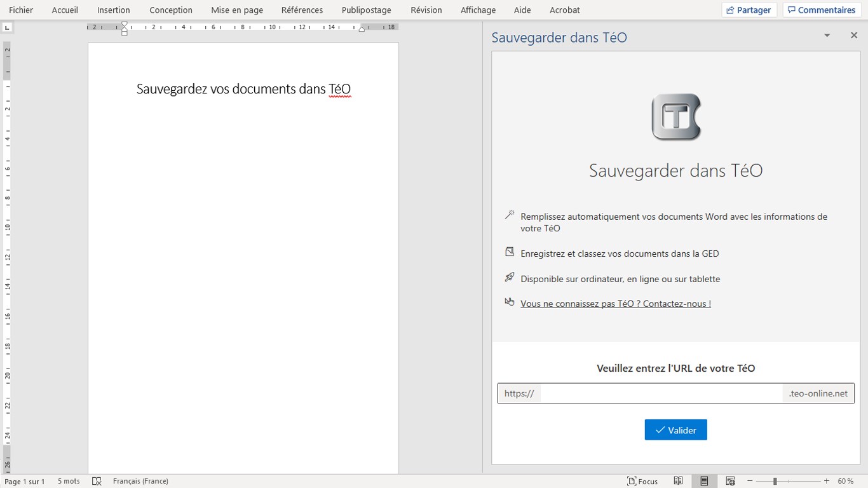Viewport: 868px width, 488px height.
Task: Click the misspelled word TéO in document
Action: click(339, 89)
